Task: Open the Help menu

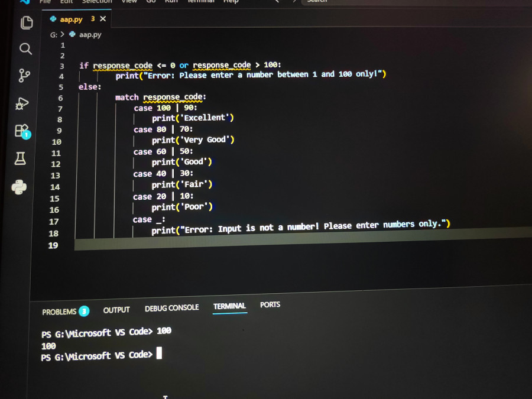Action: 231,1
